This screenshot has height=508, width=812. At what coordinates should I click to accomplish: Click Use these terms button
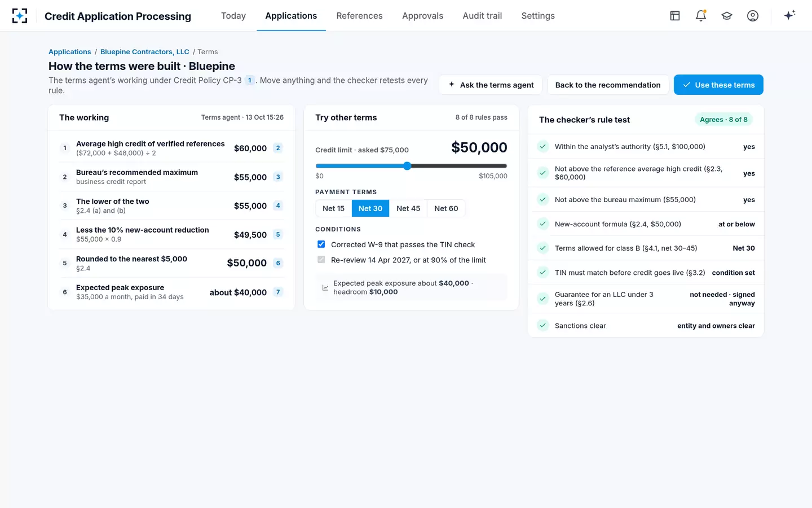point(718,85)
